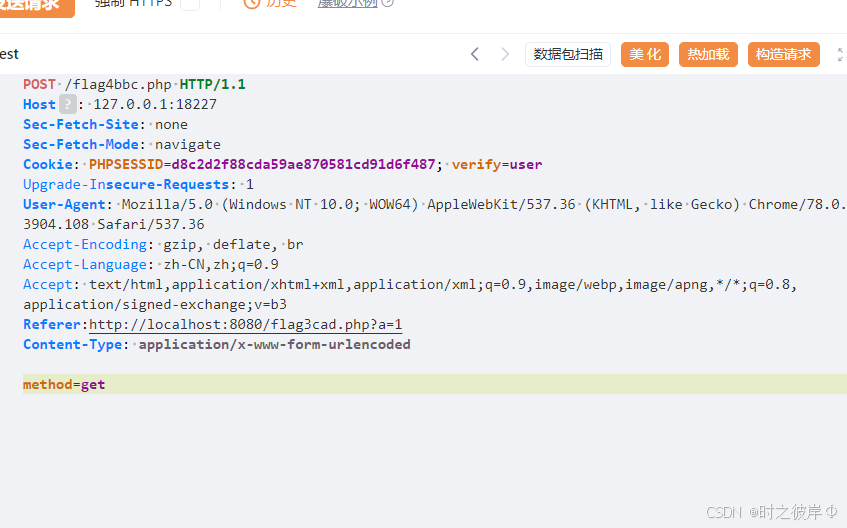Open the Referer URL localhost:8080 link
847x528 pixels.
245,325
